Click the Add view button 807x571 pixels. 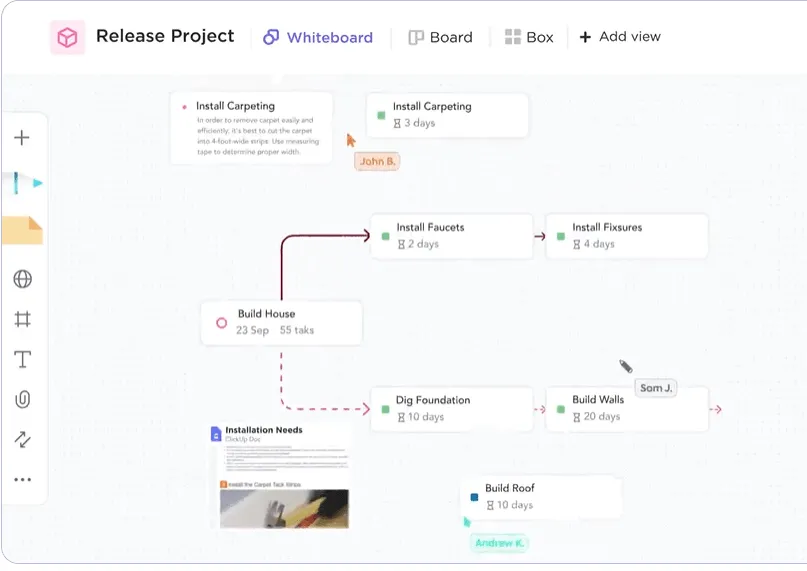pos(620,37)
